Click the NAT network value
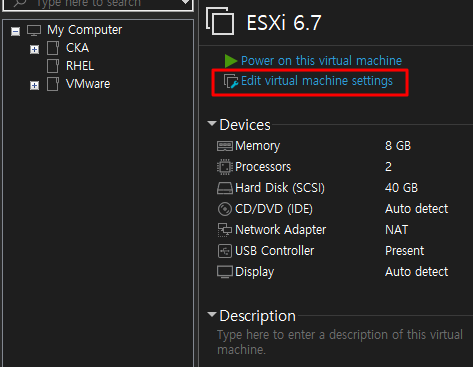This screenshot has width=473, height=367. point(397,230)
